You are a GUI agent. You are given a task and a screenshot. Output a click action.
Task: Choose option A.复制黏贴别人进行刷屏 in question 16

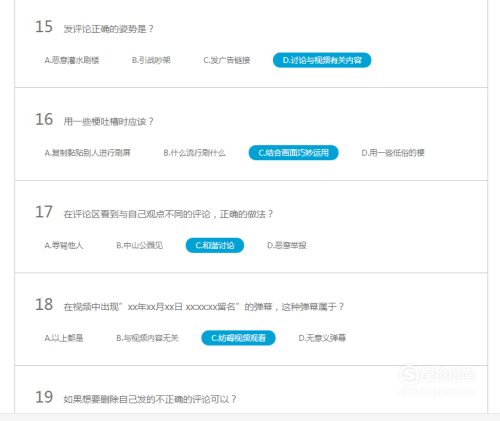(x=87, y=153)
